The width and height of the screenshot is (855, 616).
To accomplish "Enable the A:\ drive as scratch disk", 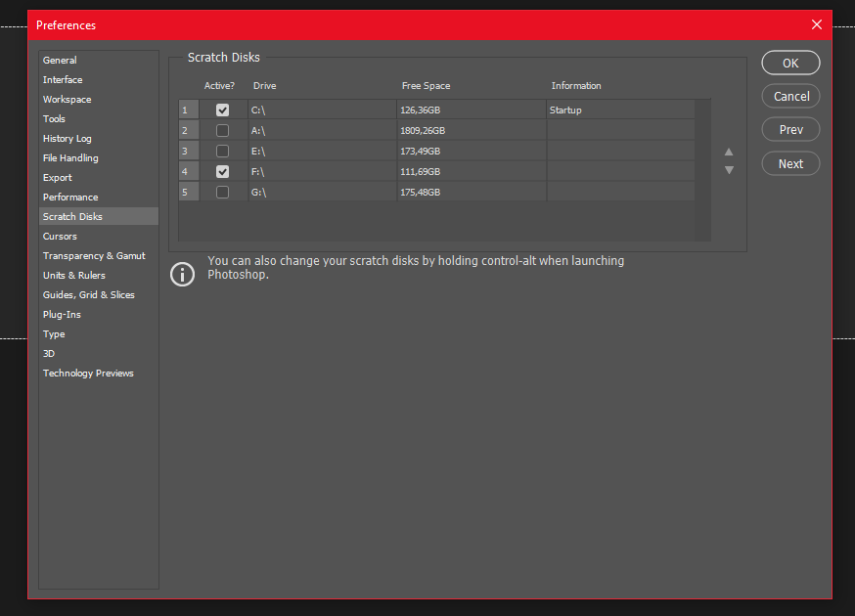I will point(222,130).
